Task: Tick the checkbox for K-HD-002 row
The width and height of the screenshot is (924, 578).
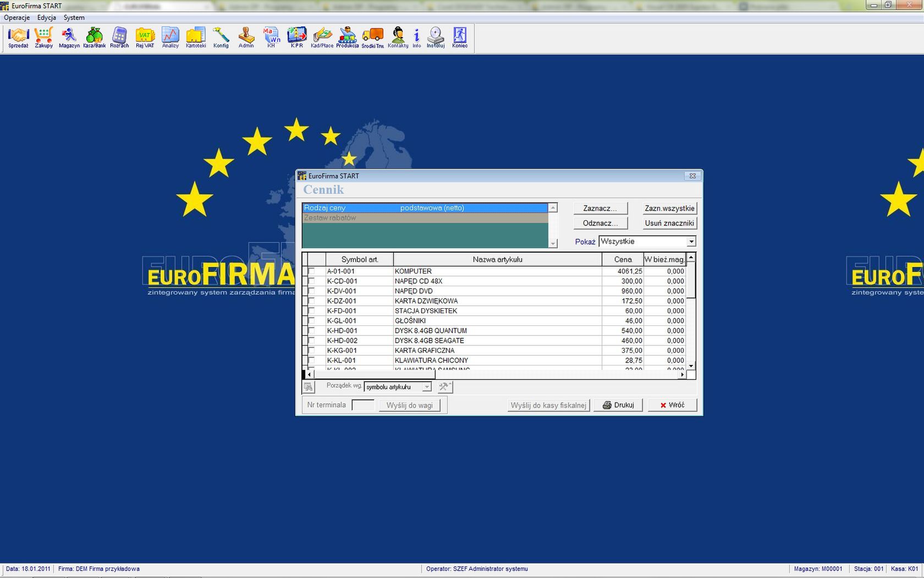Action: (x=311, y=340)
